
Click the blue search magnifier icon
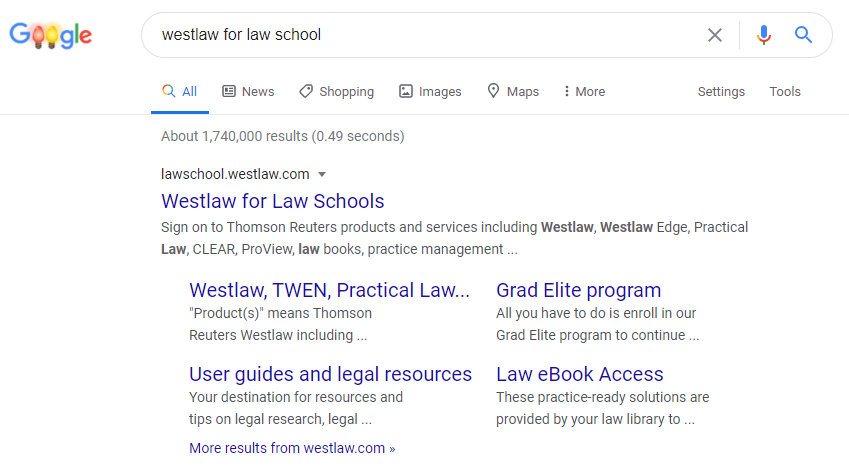click(803, 35)
